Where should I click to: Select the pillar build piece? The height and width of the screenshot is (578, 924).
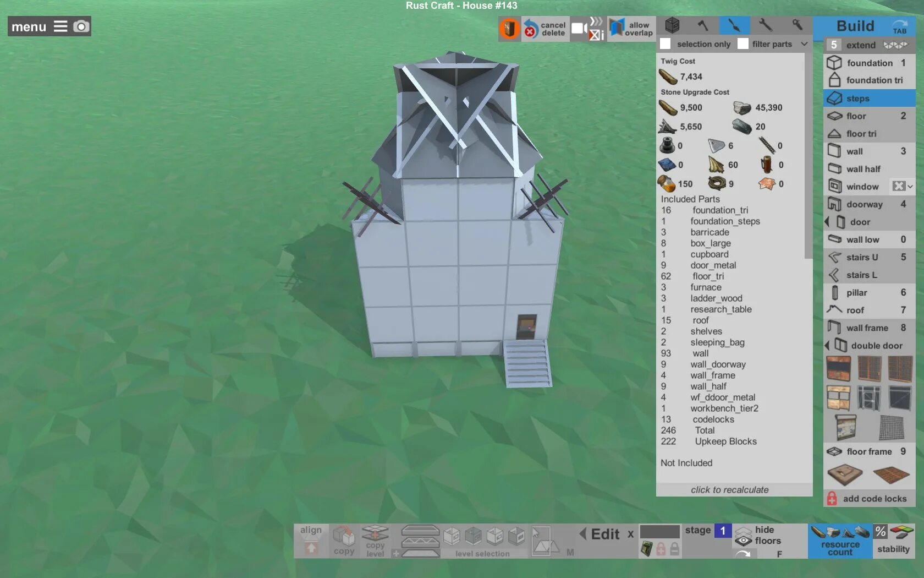pyautogui.click(x=870, y=292)
